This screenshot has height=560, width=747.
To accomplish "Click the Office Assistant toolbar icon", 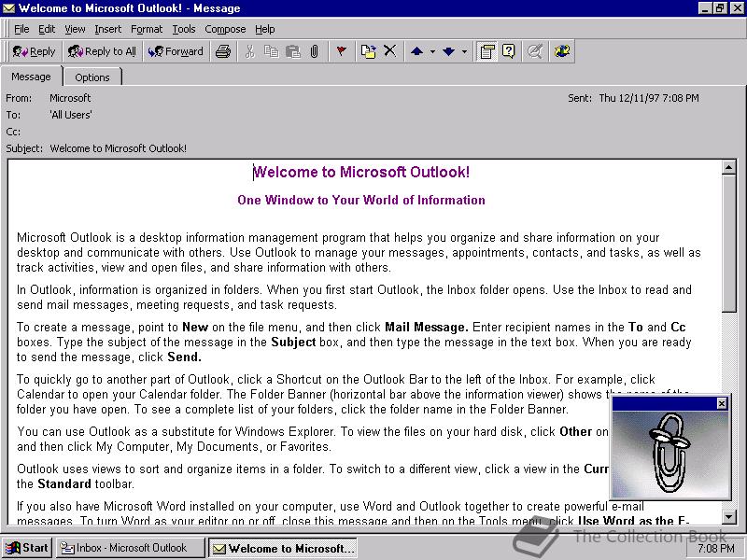I will pyautogui.click(x=562, y=51).
